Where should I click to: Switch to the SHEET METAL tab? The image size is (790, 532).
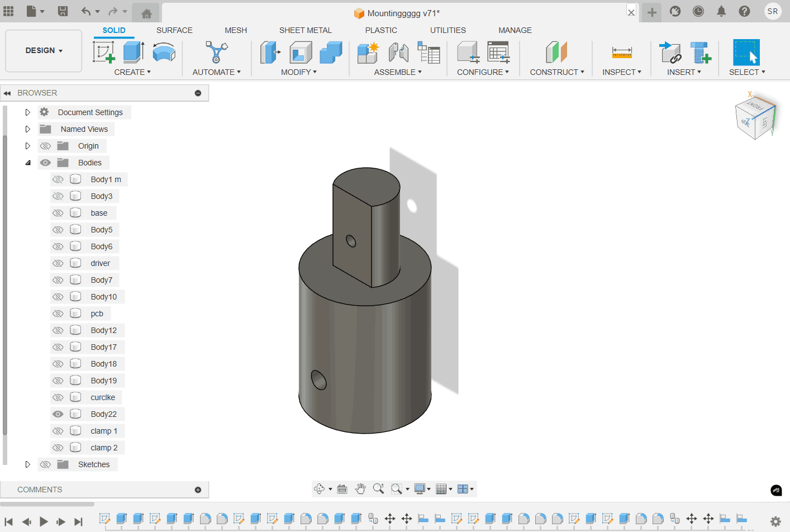coord(306,30)
